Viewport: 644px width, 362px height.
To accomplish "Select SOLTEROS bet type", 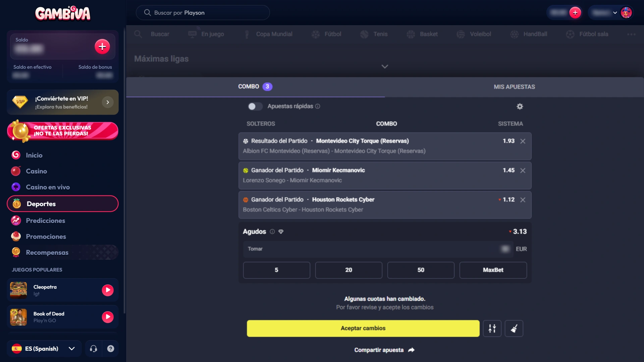I will point(261,124).
